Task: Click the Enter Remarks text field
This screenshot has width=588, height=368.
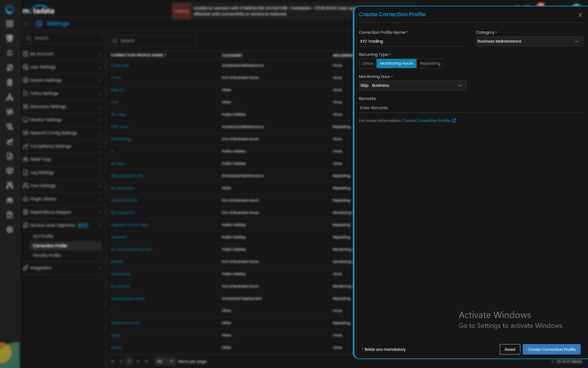Action: click(x=470, y=108)
